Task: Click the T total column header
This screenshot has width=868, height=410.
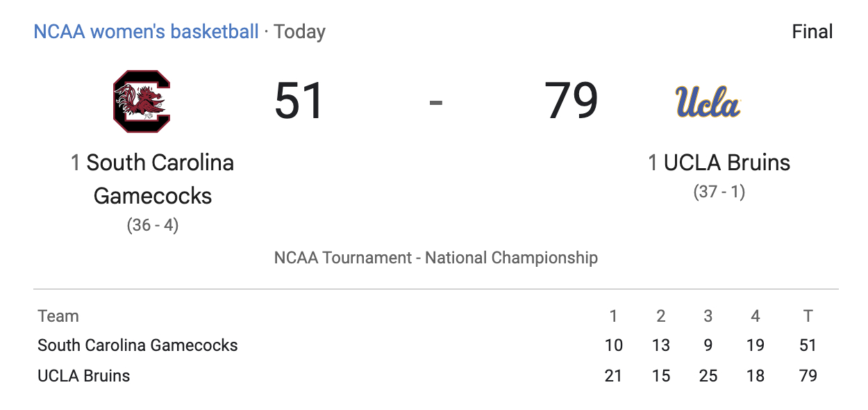Action: tap(808, 316)
